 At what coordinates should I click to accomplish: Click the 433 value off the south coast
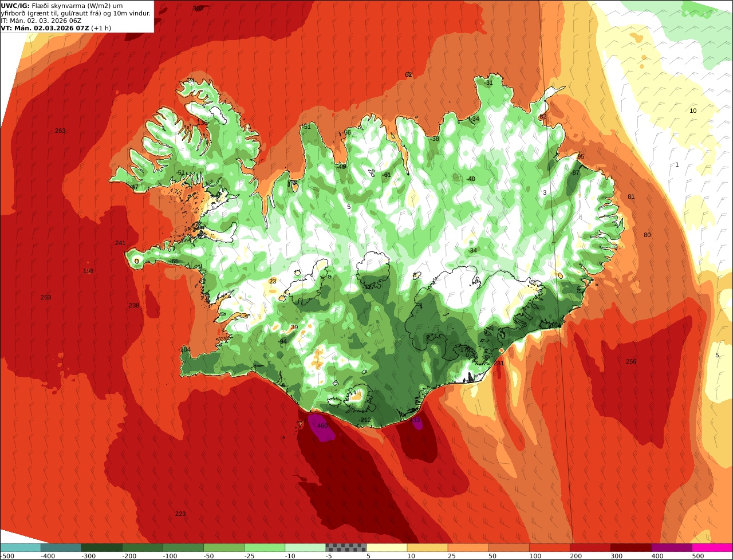point(415,420)
